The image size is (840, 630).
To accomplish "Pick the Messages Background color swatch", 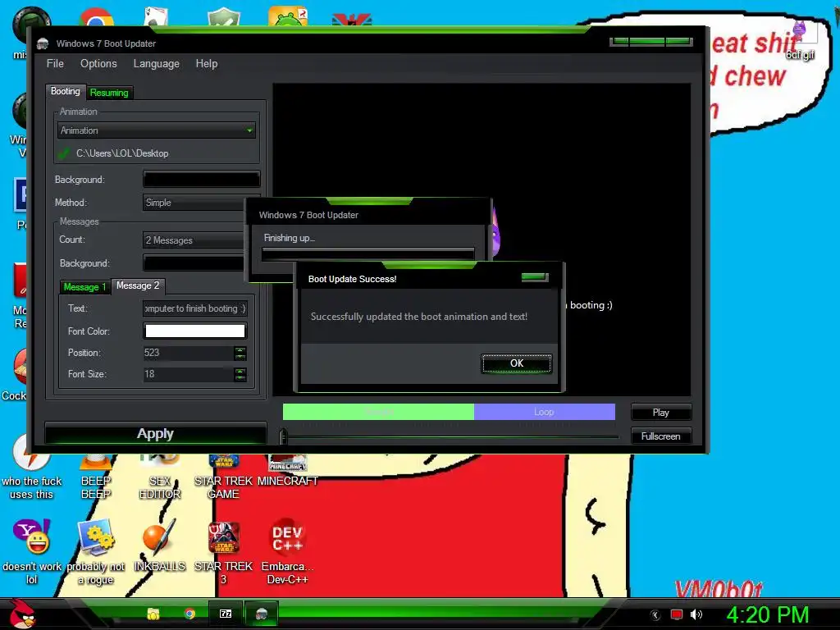I will click(x=194, y=262).
